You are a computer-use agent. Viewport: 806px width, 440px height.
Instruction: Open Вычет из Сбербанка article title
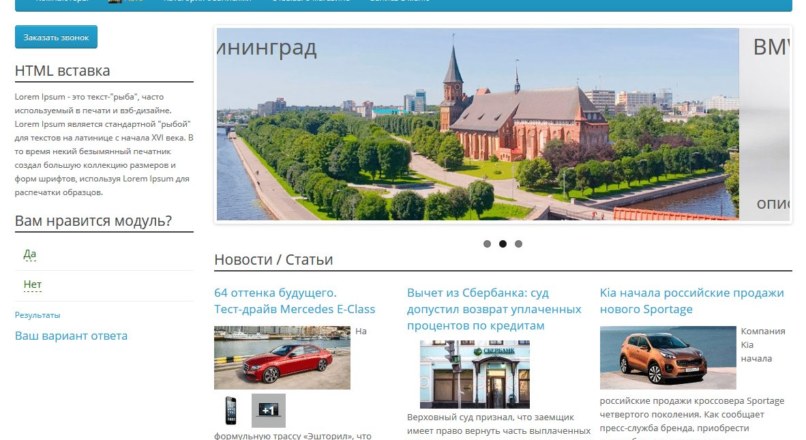tap(494, 309)
